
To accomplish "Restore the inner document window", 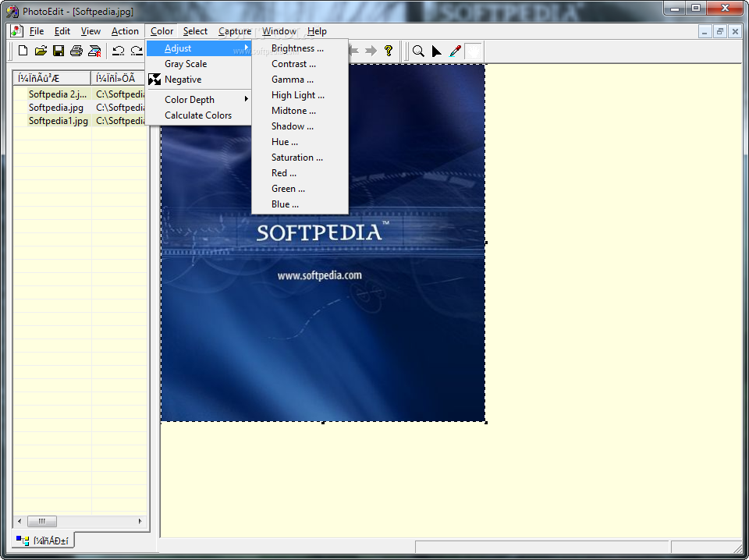I will (x=720, y=31).
